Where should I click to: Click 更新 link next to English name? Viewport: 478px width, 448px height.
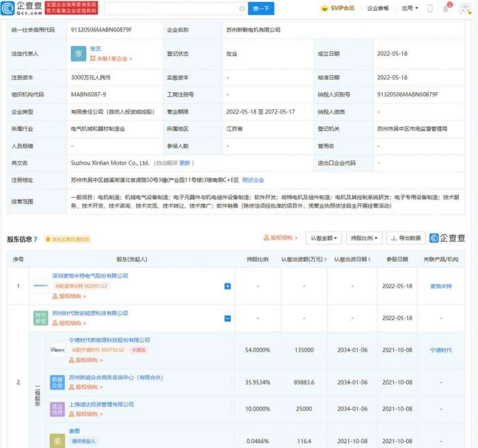point(186,163)
